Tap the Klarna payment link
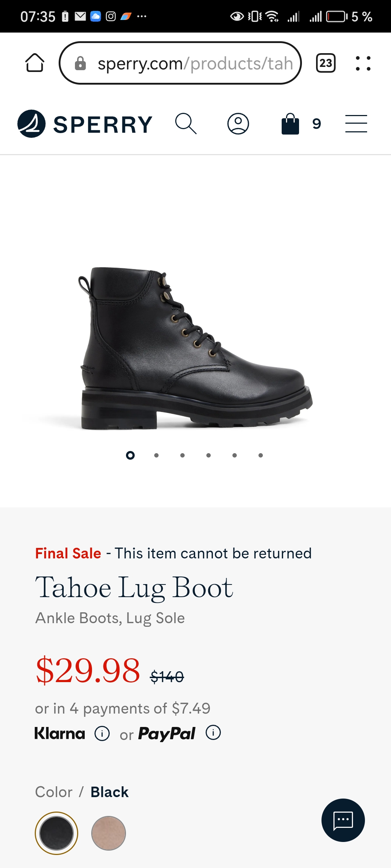The height and width of the screenshot is (868, 391). [60, 733]
